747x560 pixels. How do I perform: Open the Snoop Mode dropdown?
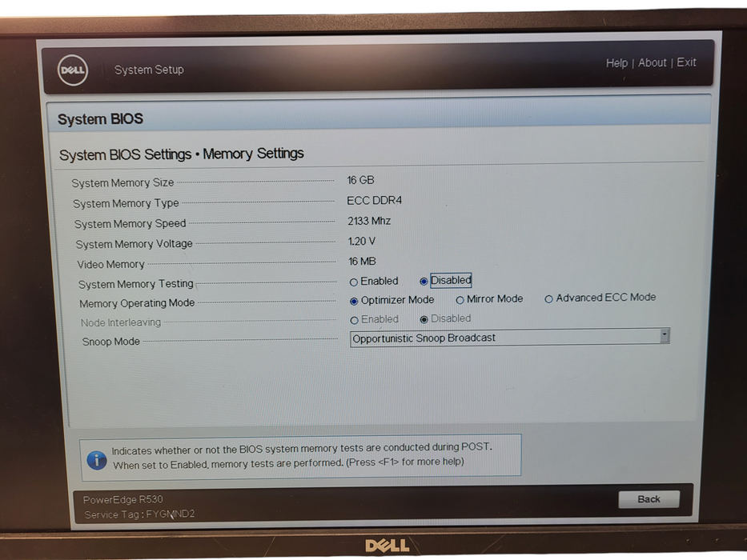click(510, 338)
